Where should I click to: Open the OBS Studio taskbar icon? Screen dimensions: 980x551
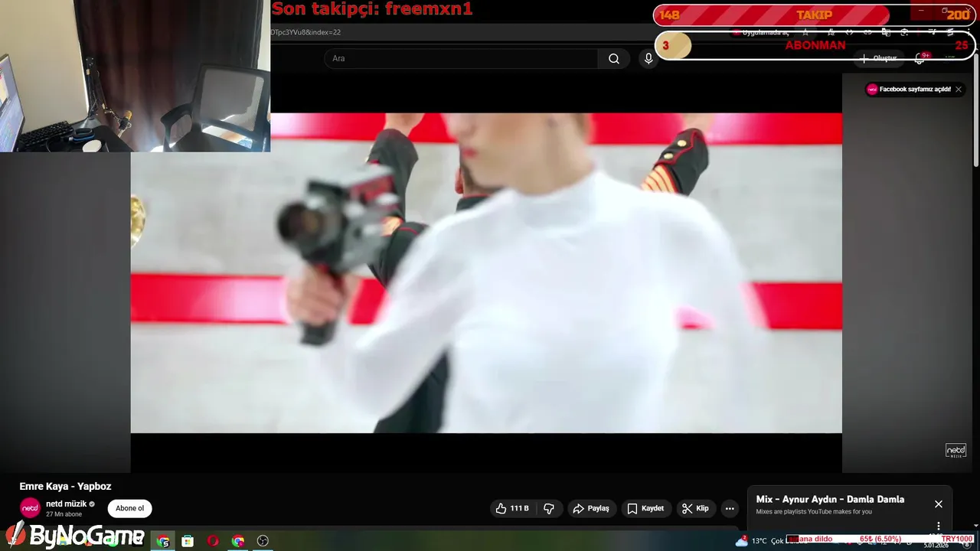point(263,541)
